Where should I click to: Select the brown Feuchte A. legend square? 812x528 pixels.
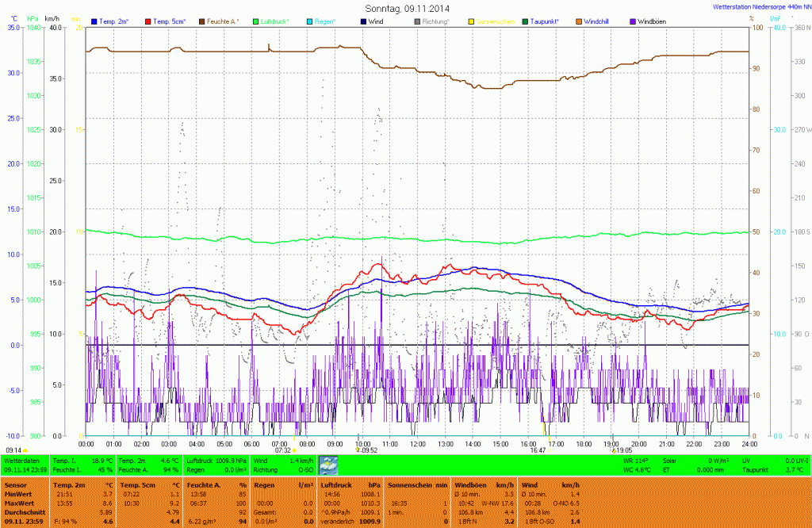point(201,21)
